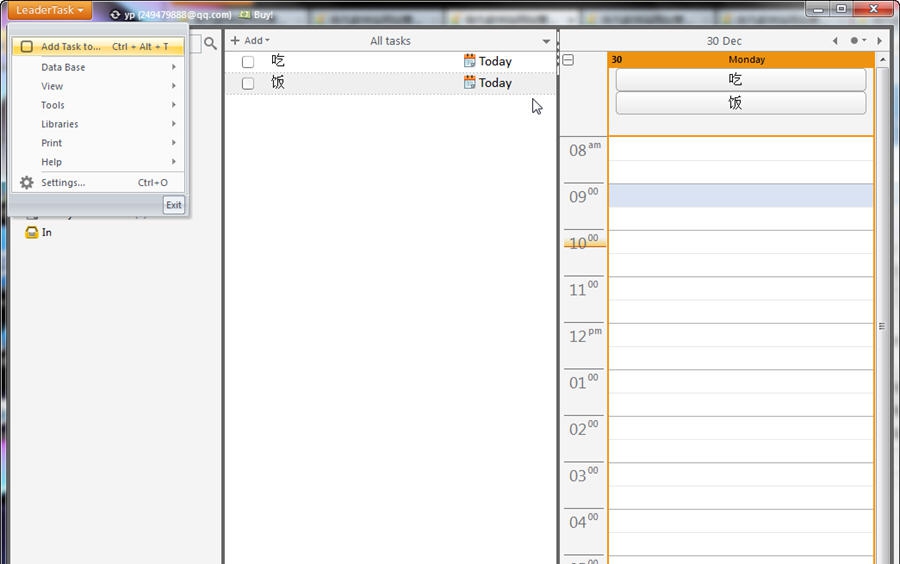Viewport: 900px width, 564px height.
Task: Click the Today due label for 饭
Action: point(495,83)
